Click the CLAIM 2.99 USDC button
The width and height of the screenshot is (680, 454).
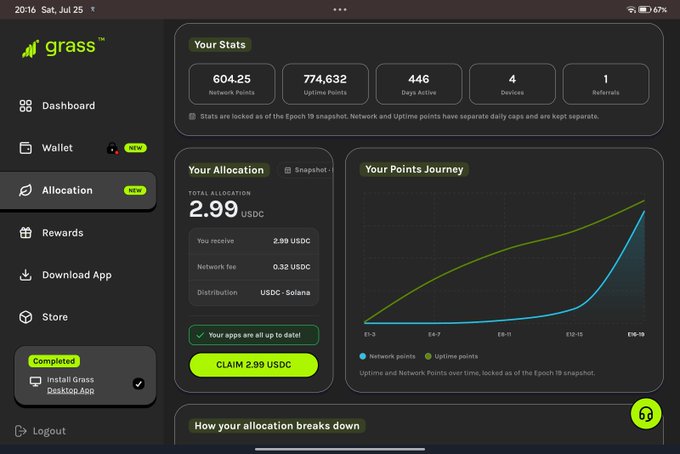coord(254,365)
